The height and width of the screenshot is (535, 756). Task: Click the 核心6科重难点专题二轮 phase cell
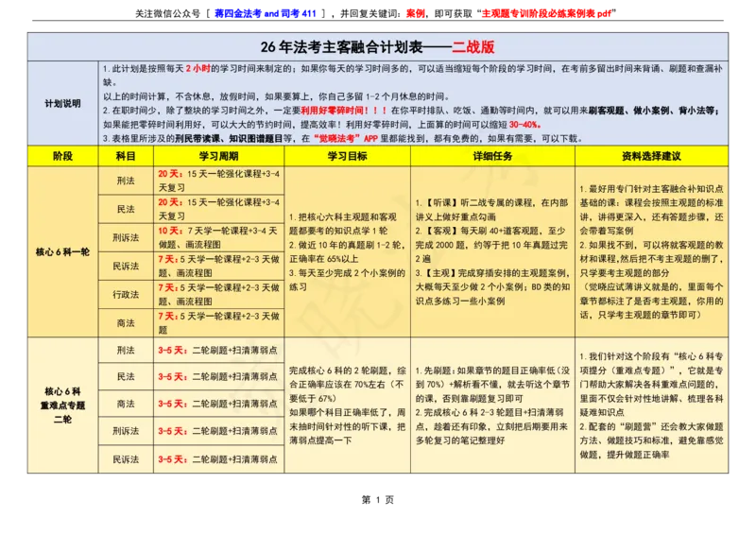(x=62, y=406)
